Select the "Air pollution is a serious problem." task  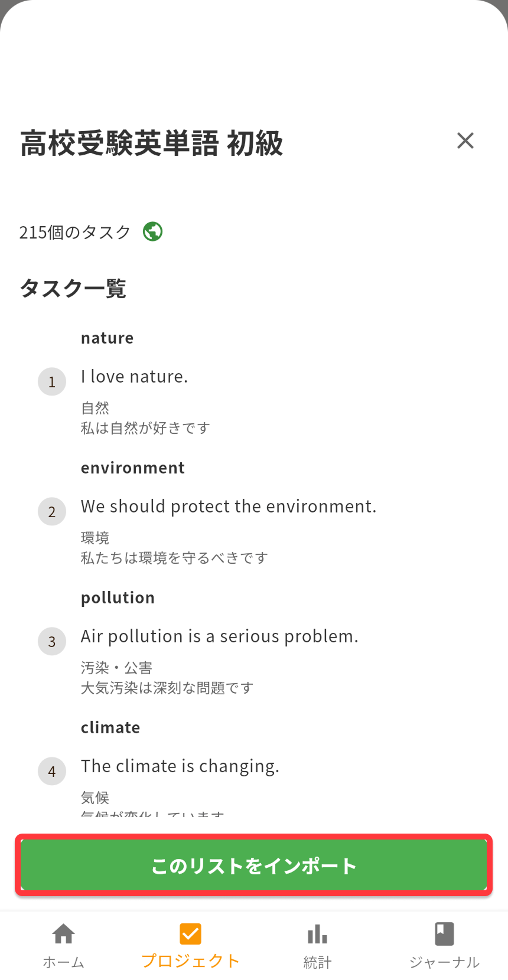[219, 636]
